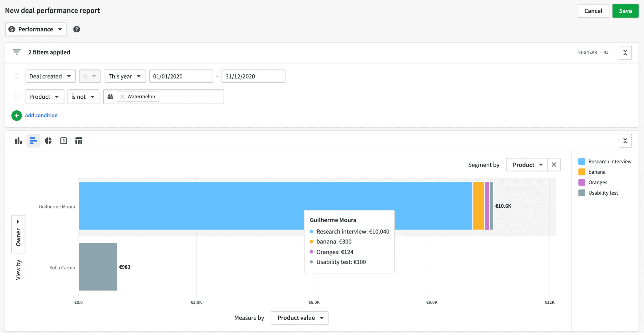Viewport: 644px width, 333px height.
Task: Edit the start date 01/01/2020 field
Action: pos(181,76)
